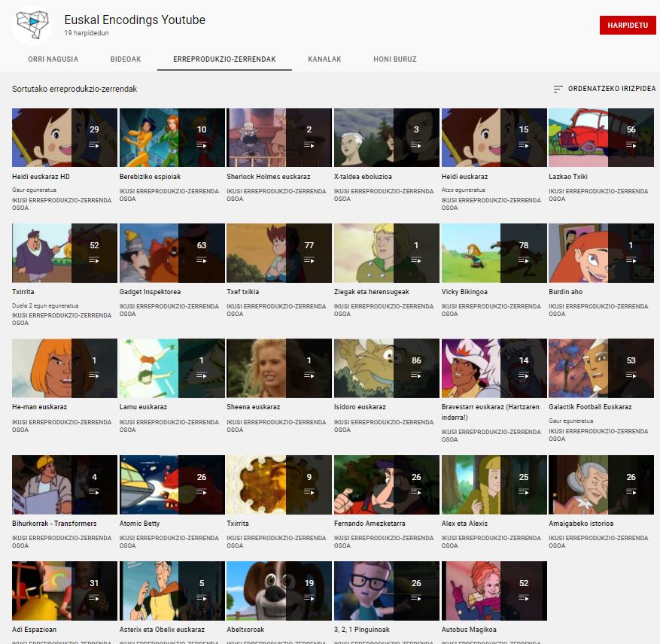Click the playlist icon on Sherlock Holmes thumbnail
The height and width of the screenshot is (644, 660).
[x=309, y=145]
